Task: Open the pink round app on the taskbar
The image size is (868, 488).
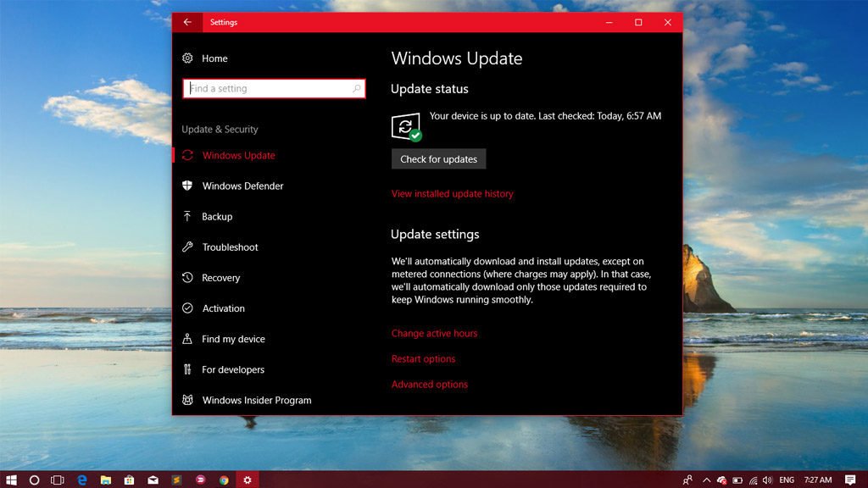Action: (x=200, y=480)
